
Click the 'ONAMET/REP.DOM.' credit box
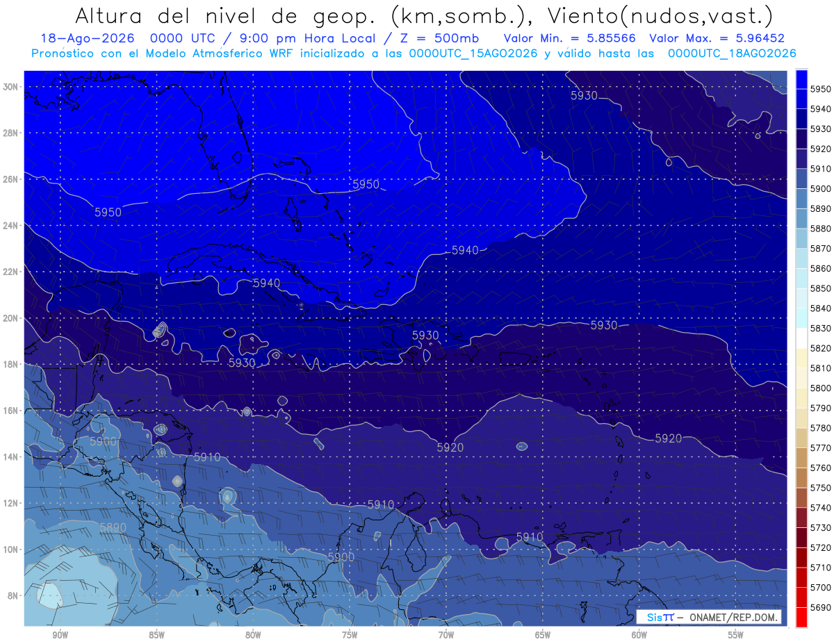point(709,618)
